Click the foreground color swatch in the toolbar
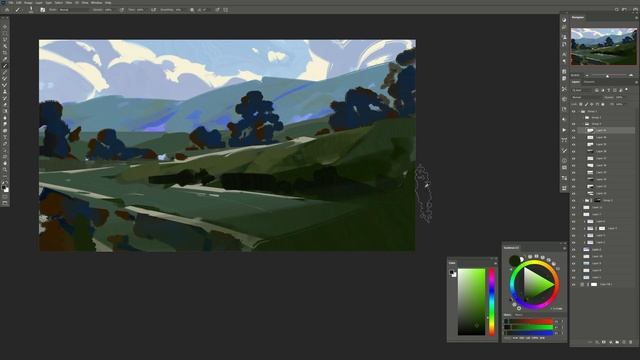The image size is (640, 360). pyautogui.click(x=3, y=187)
